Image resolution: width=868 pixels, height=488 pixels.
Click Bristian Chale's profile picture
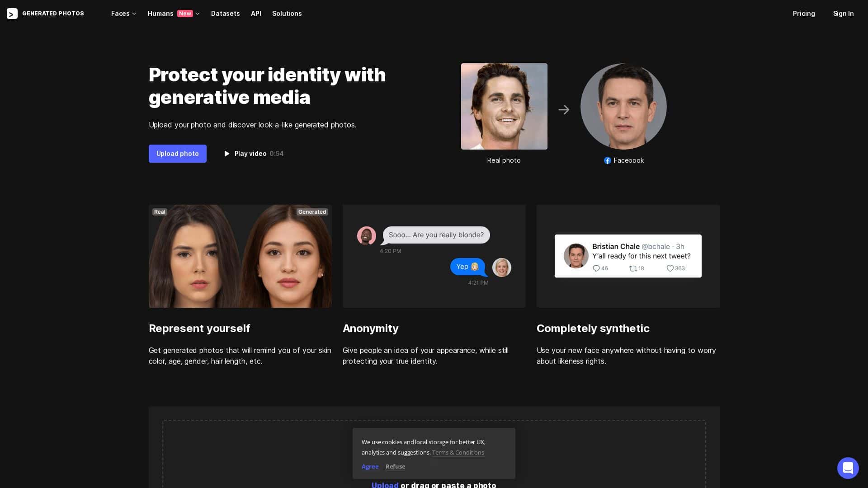[576, 256]
